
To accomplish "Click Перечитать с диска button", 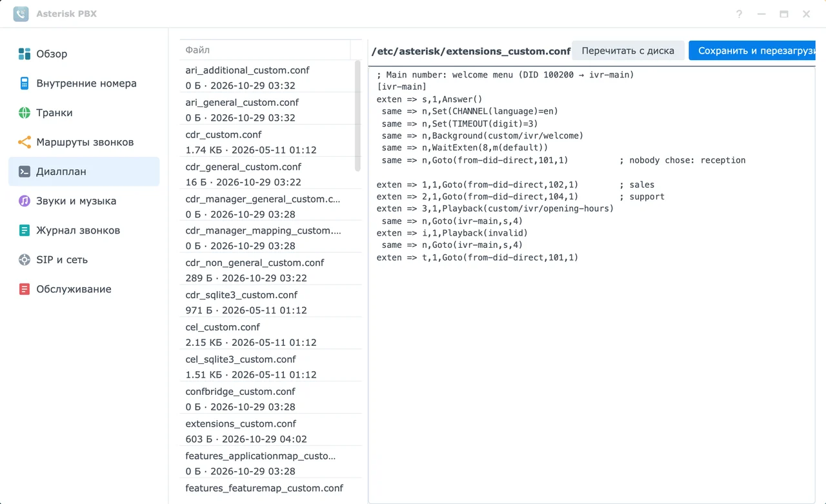I will 628,50.
